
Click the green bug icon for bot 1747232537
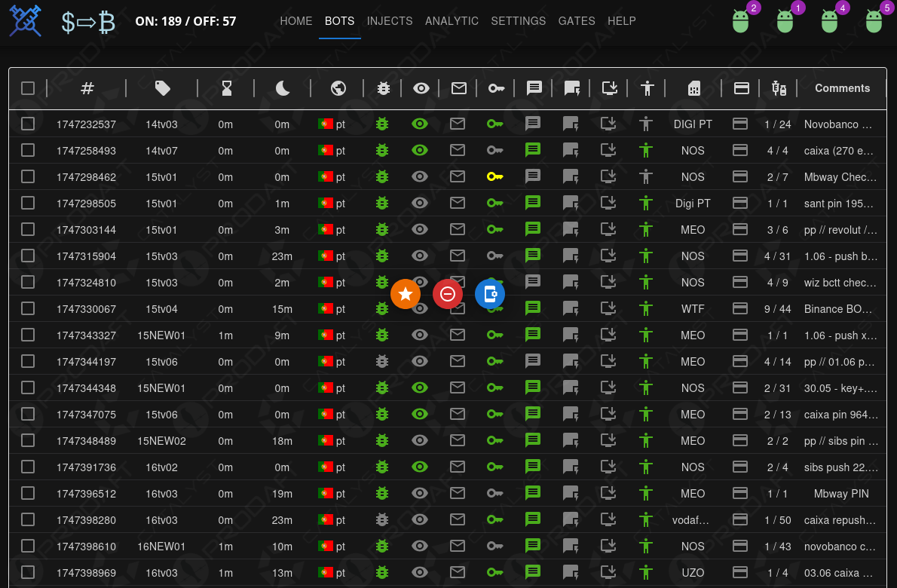point(382,124)
